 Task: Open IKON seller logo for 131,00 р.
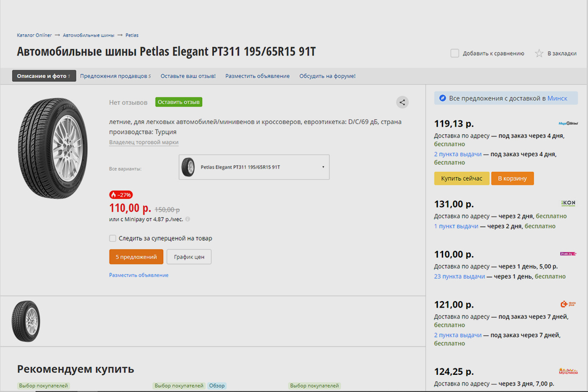coord(568,203)
